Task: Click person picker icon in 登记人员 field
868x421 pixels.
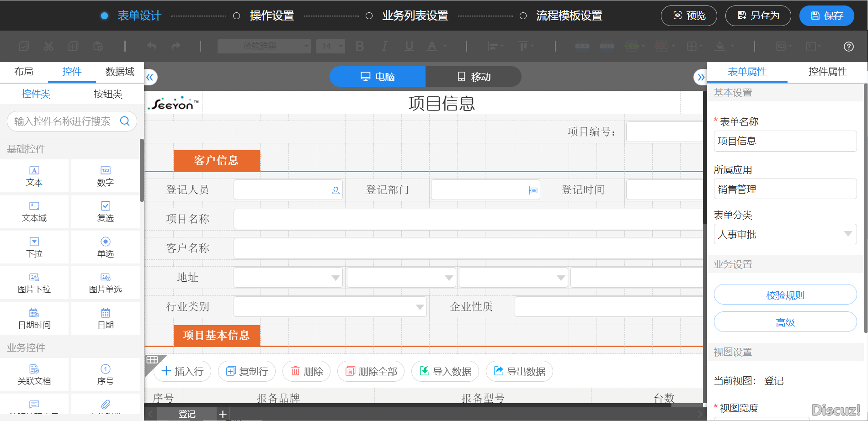Action: (x=335, y=190)
